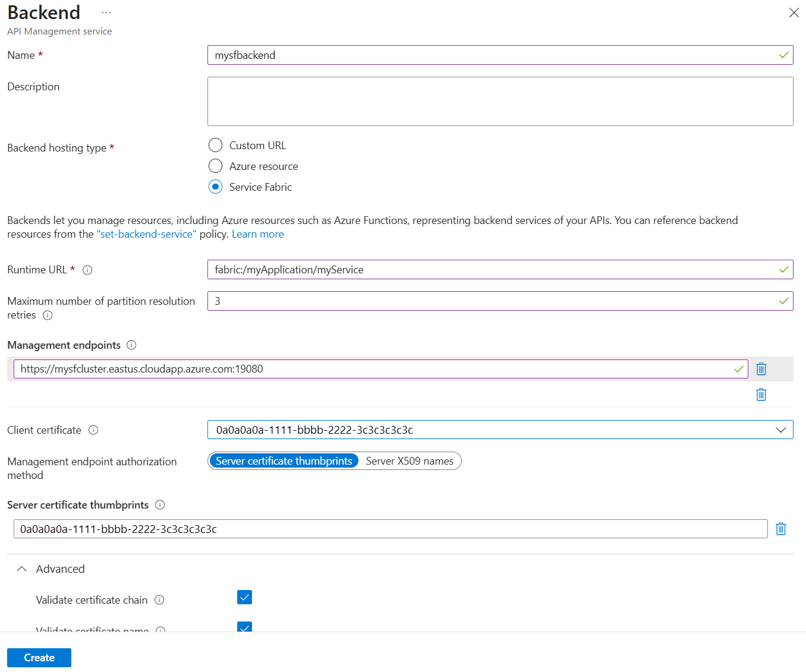Remove the empty management endpoint row
The image size is (806, 672).
[x=761, y=394]
